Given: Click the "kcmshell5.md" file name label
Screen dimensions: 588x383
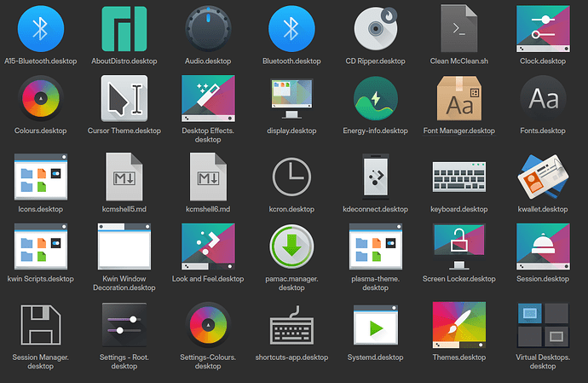Looking at the screenshot, I should tap(124, 209).
